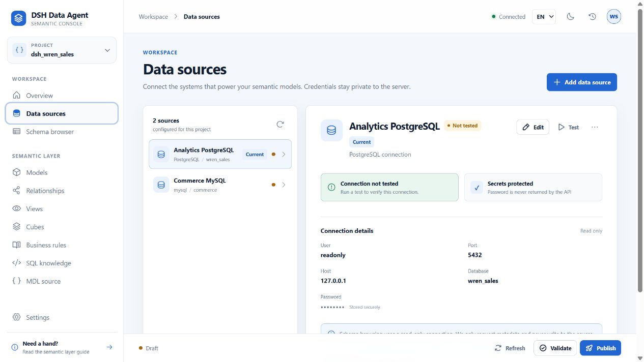
Task: Open Views in the sidebar
Action: click(x=62, y=208)
